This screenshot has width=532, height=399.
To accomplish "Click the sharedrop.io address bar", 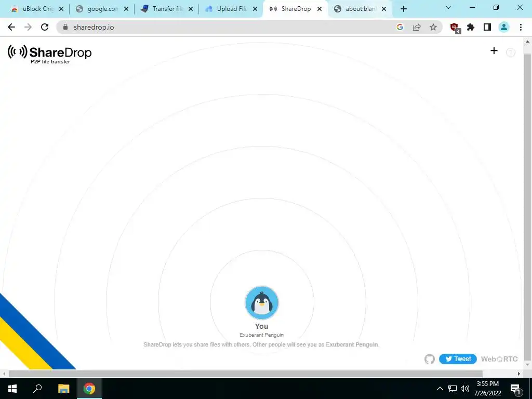I will [249, 27].
